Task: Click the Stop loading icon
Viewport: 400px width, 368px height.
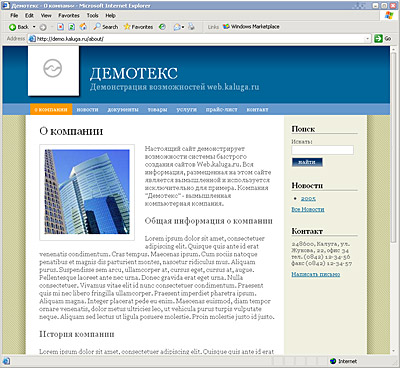Action: click(60, 27)
